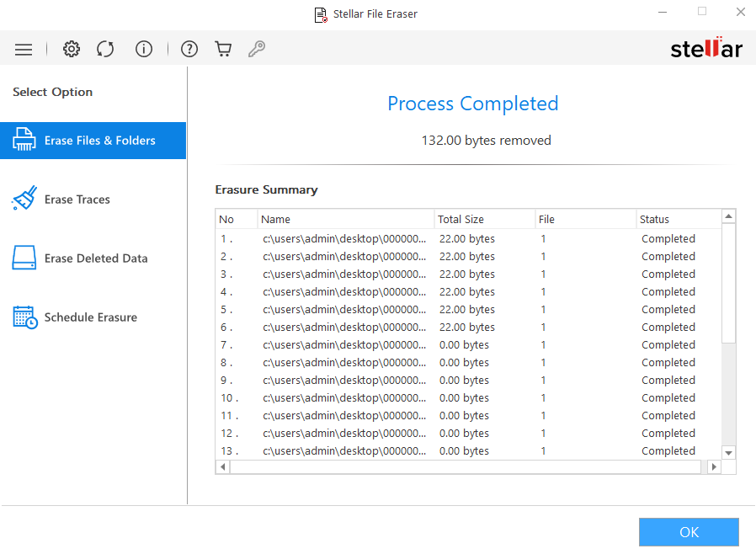Image resolution: width=756 pixels, height=554 pixels.
Task: Click the vertical scrollbar down arrow
Action: [726, 452]
